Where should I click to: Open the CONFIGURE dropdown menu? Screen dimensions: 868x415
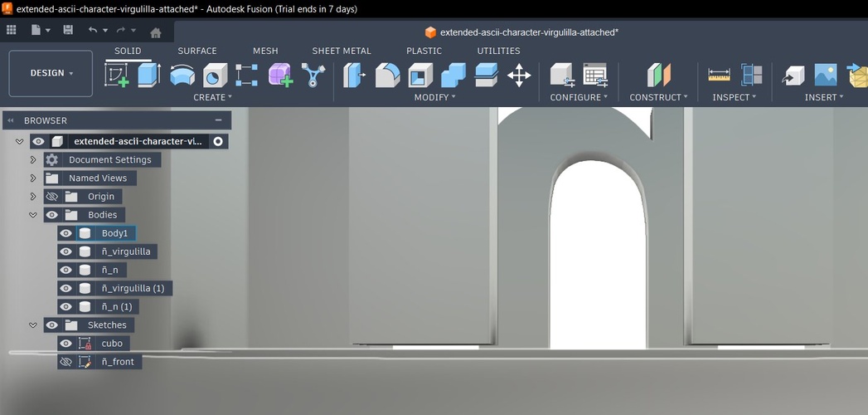(579, 97)
